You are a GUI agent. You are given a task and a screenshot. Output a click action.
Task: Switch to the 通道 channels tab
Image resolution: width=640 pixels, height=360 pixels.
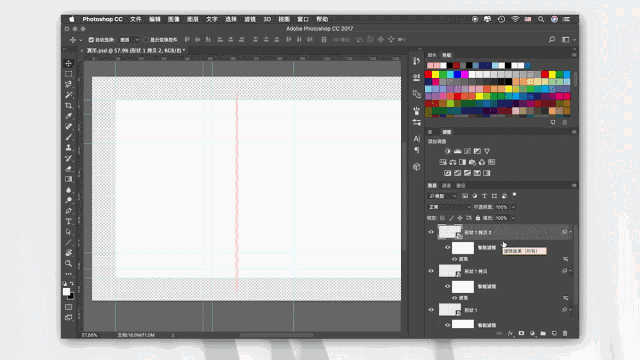pos(447,186)
